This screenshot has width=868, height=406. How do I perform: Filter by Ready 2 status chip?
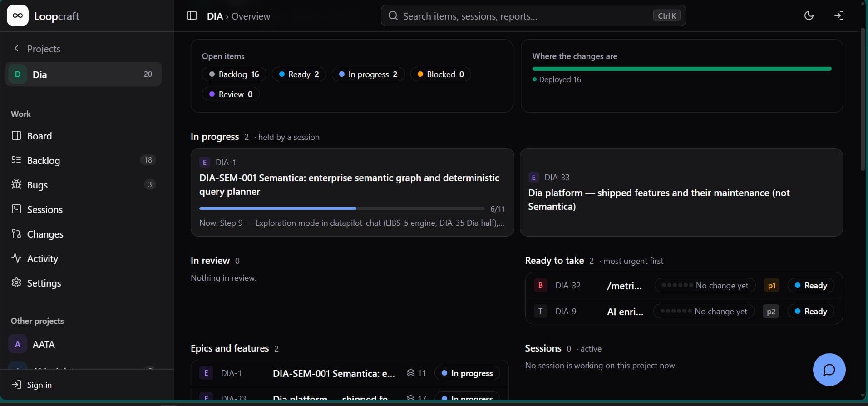(x=299, y=74)
